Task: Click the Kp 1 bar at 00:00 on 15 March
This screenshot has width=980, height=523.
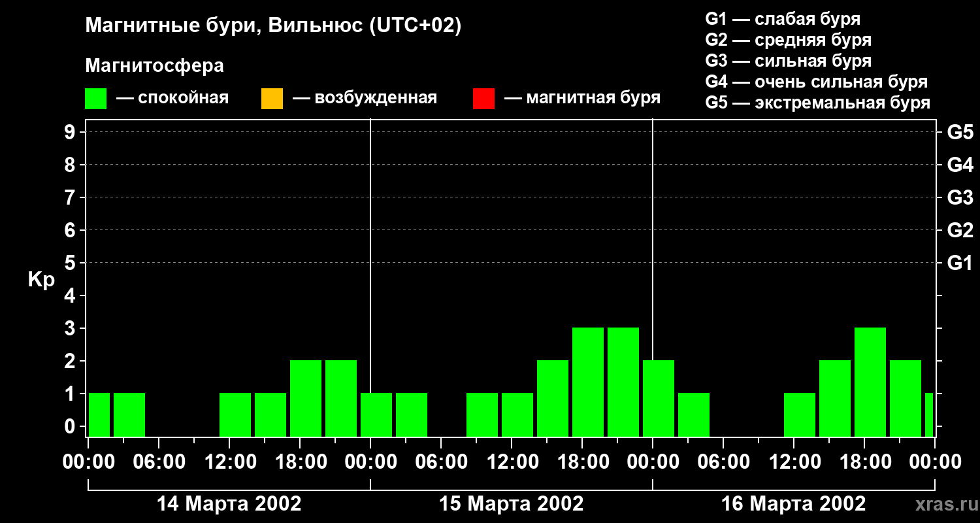Action: tap(376, 414)
